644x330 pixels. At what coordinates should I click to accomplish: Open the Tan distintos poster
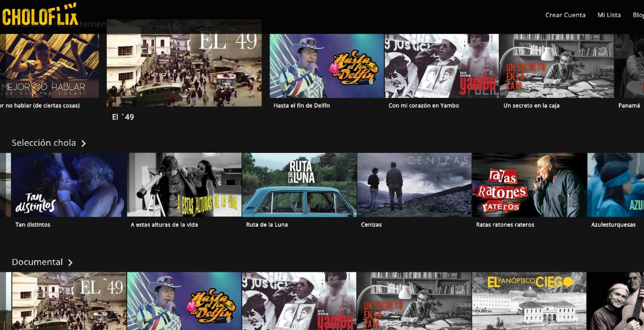(x=69, y=185)
